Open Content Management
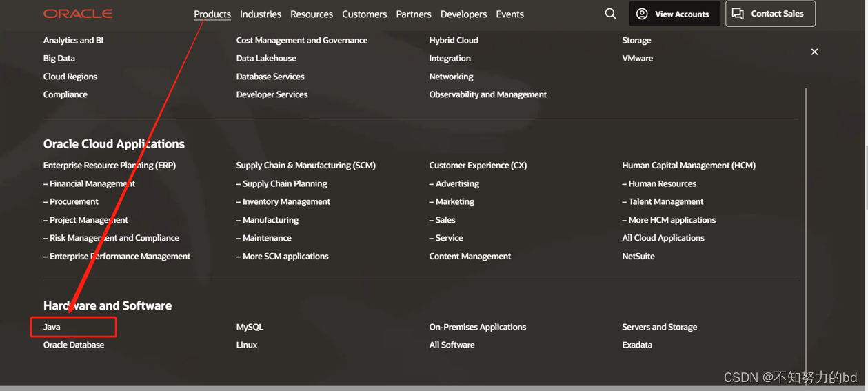Image resolution: width=868 pixels, height=391 pixels. (470, 256)
